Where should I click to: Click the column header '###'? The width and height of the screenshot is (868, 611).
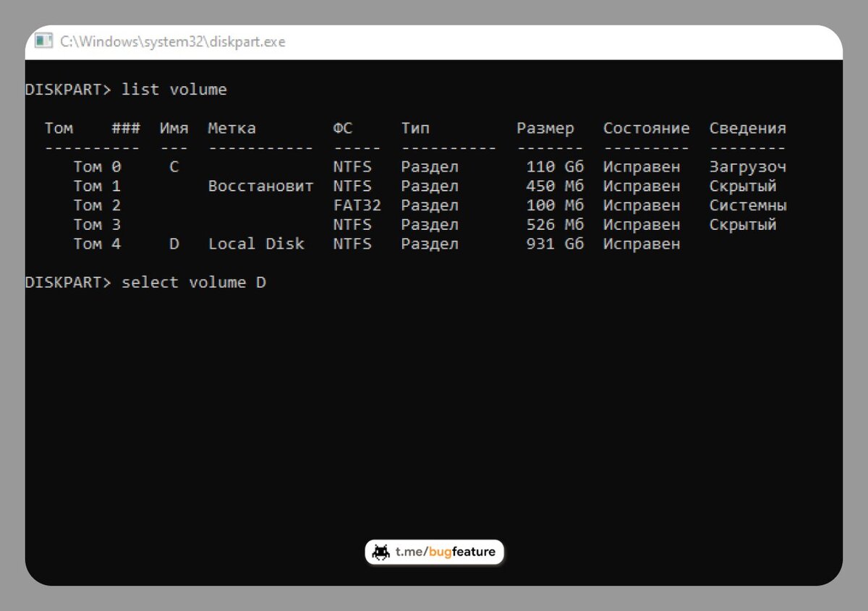coord(126,128)
